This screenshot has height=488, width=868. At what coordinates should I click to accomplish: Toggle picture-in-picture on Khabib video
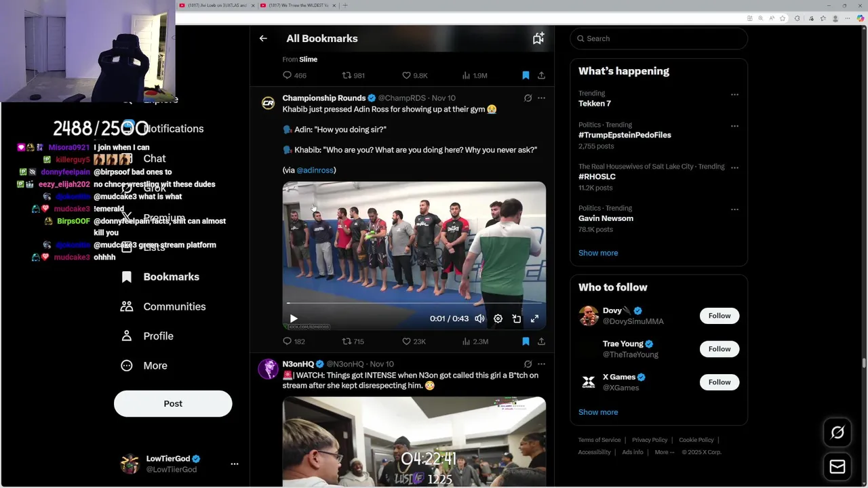tap(516, 319)
